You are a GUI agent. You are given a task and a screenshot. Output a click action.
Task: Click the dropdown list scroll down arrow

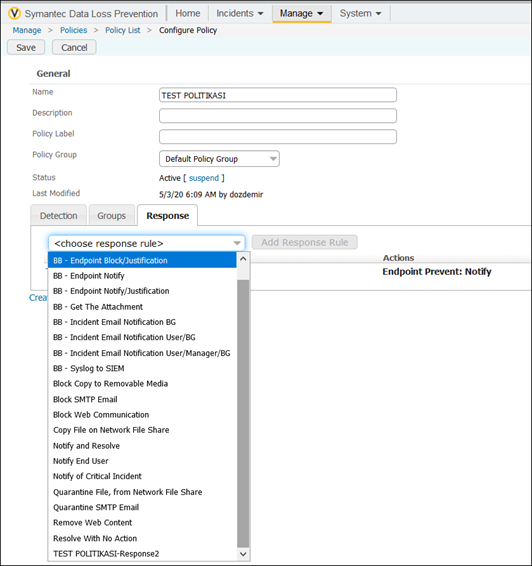click(x=243, y=554)
